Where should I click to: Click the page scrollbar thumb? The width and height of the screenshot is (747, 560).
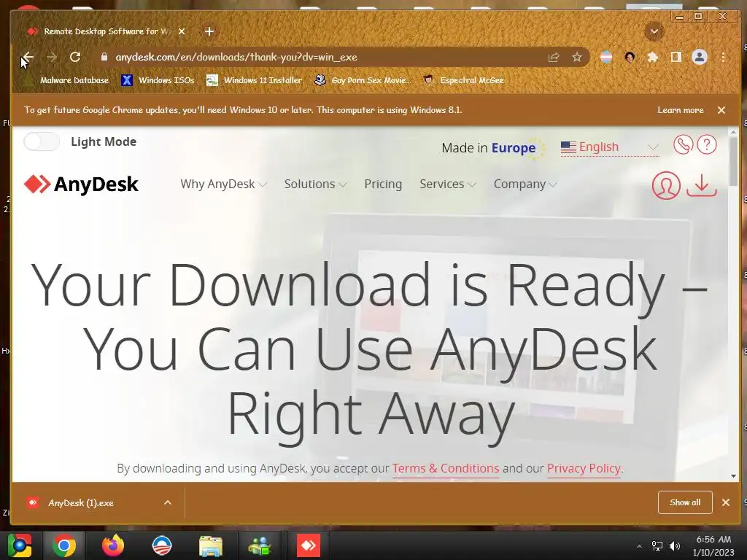click(x=733, y=162)
